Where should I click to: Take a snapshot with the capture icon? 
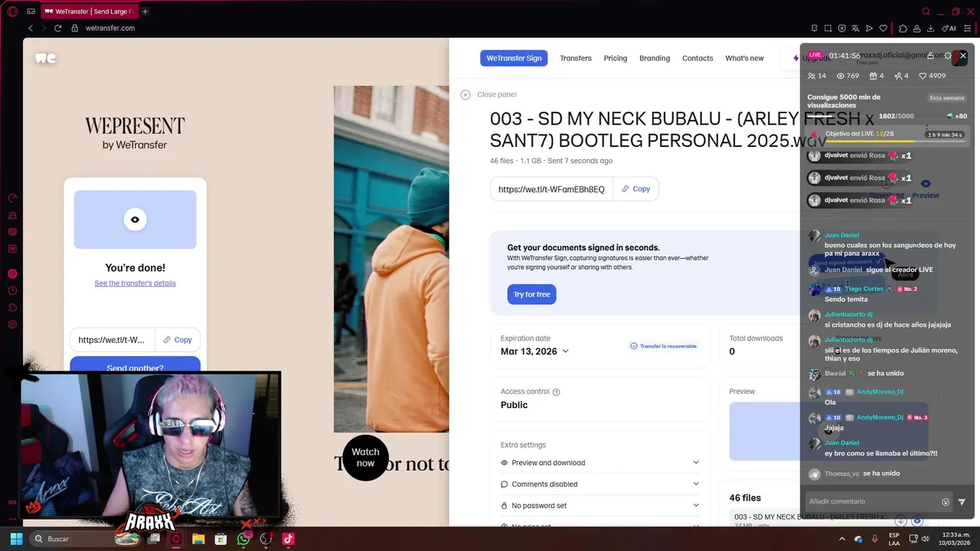click(828, 28)
